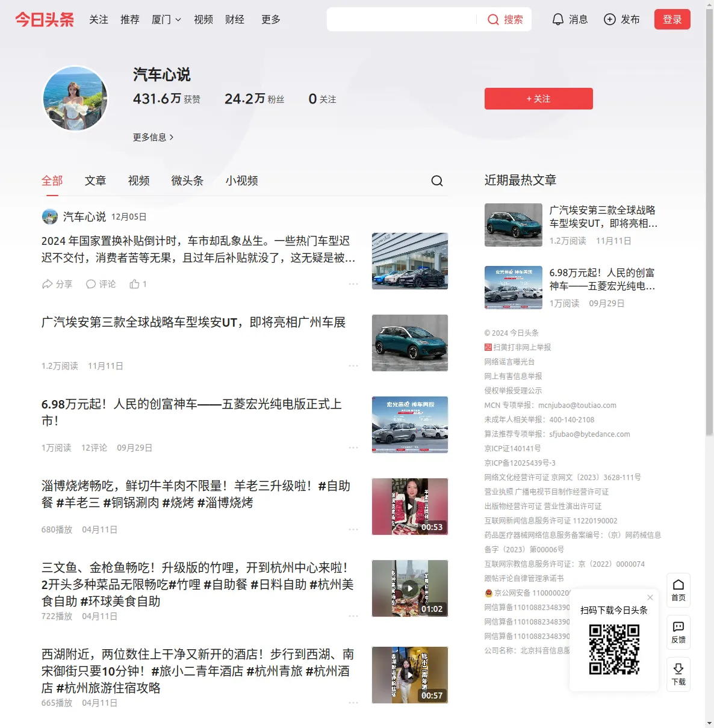The image size is (714, 728).
Task: Select the 全部 tab
Action: point(52,180)
